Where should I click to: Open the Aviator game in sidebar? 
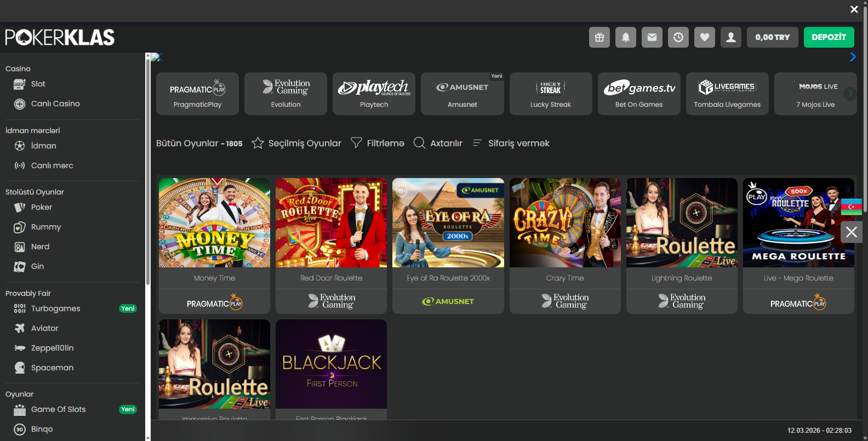pyautogui.click(x=44, y=328)
